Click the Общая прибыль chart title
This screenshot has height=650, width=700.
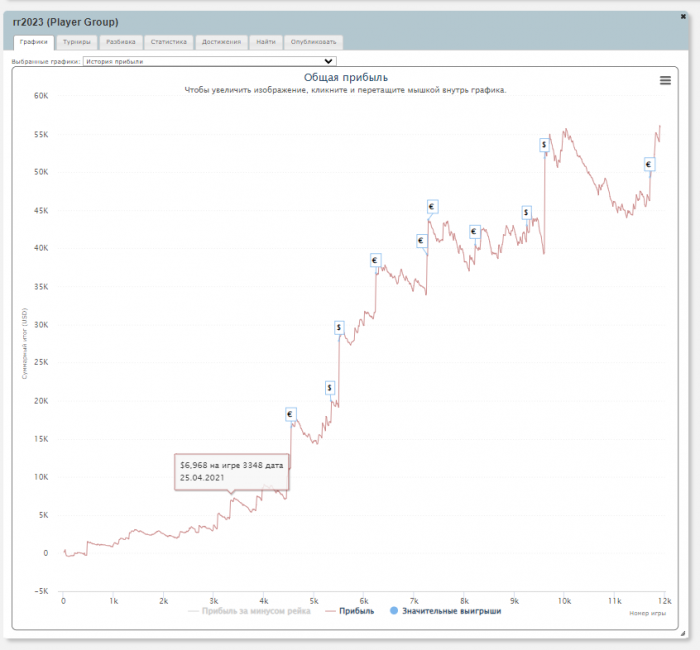[x=346, y=77]
